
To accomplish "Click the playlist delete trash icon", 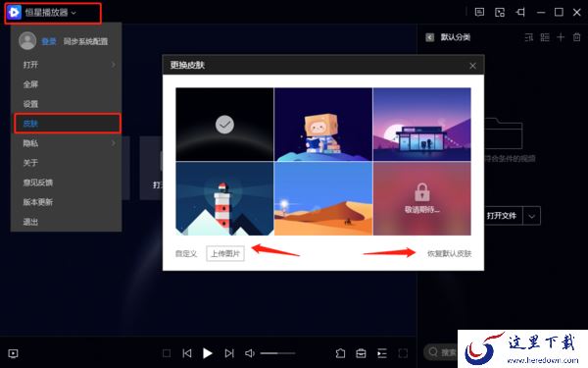I will [577, 37].
